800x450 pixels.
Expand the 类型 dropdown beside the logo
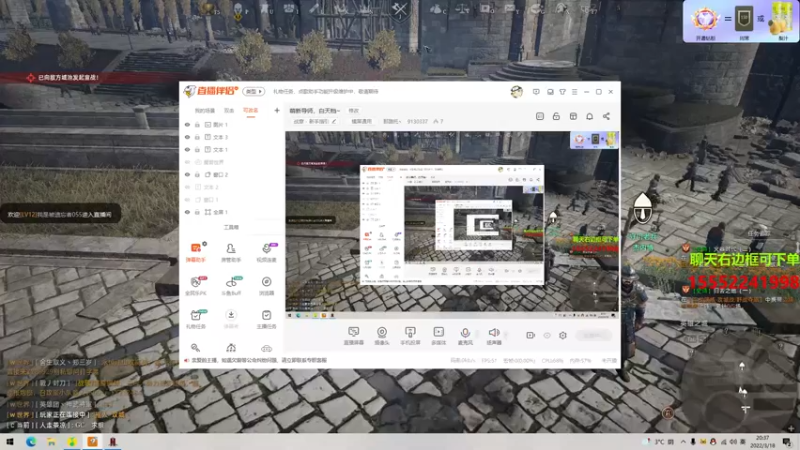pyautogui.click(x=254, y=91)
